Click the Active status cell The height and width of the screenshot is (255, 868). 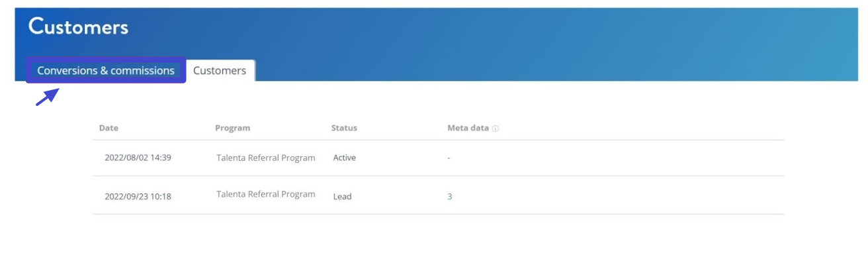tap(345, 158)
